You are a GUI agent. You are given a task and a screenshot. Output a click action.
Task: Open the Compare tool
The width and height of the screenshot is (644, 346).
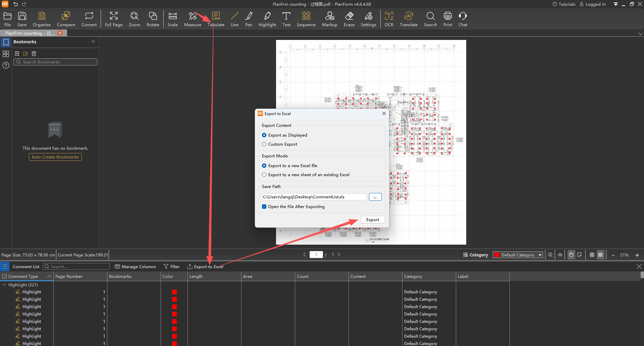coord(66,19)
